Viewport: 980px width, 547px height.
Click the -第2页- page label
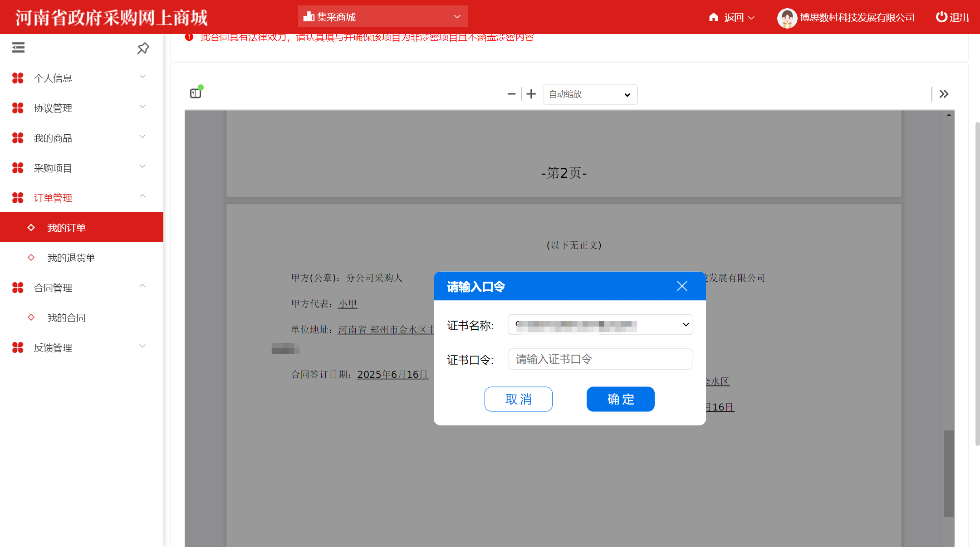tap(564, 173)
